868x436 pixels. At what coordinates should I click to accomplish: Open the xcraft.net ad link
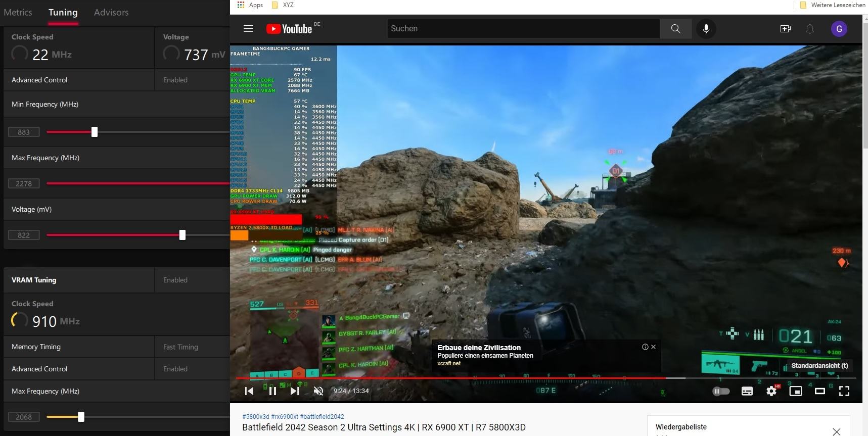pos(449,363)
